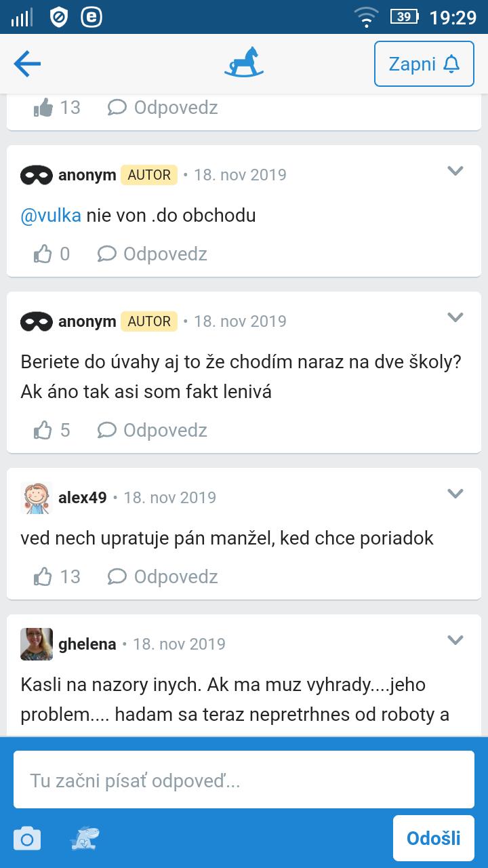Open the rocking horse home logo
Image resolution: width=488 pixels, height=868 pixels.
tap(244, 62)
